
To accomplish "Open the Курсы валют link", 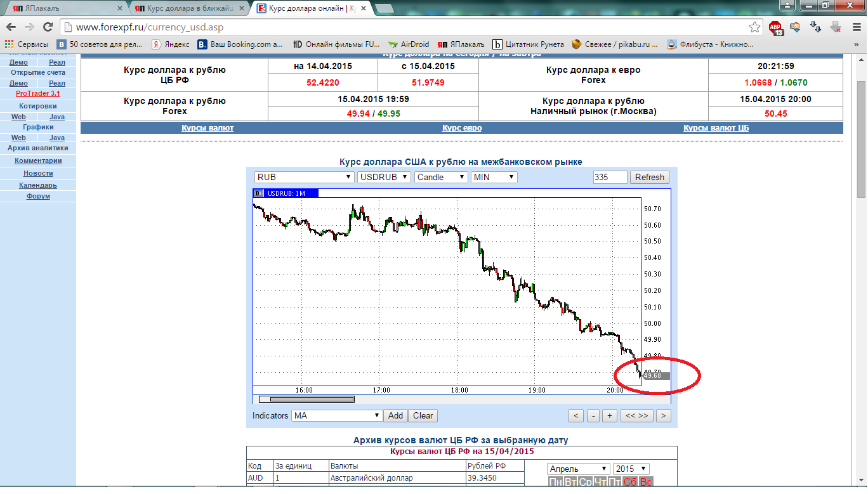I will 207,127.
